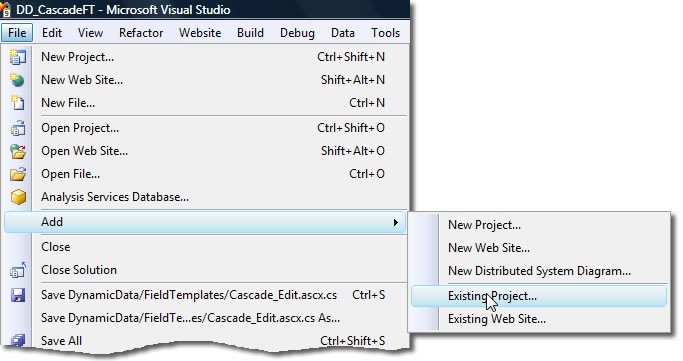Open the Build menu
Screen dimensions: 683x361
point(250,33)
